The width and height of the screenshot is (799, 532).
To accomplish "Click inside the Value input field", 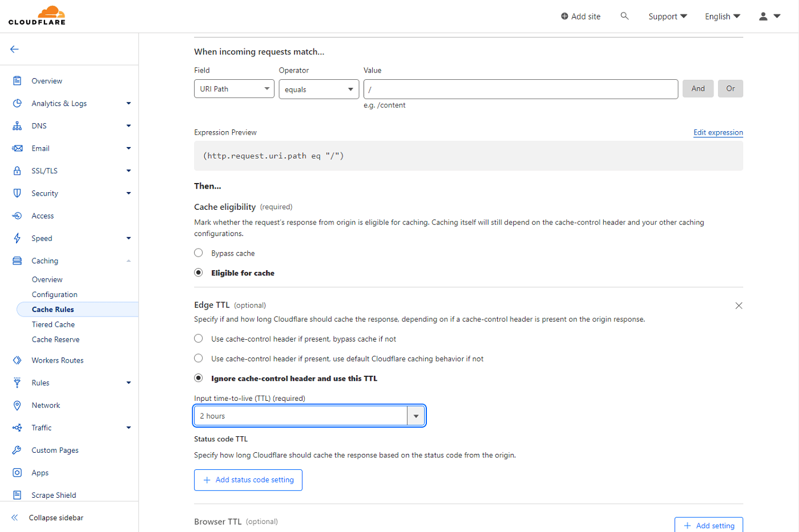I will pyautogui.click(x=520, y=88).
